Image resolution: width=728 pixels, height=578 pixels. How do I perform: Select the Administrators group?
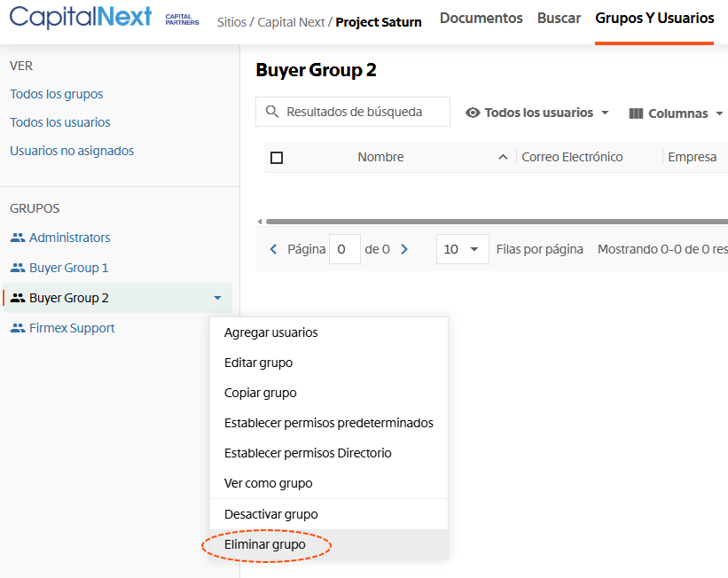[70, 238]
